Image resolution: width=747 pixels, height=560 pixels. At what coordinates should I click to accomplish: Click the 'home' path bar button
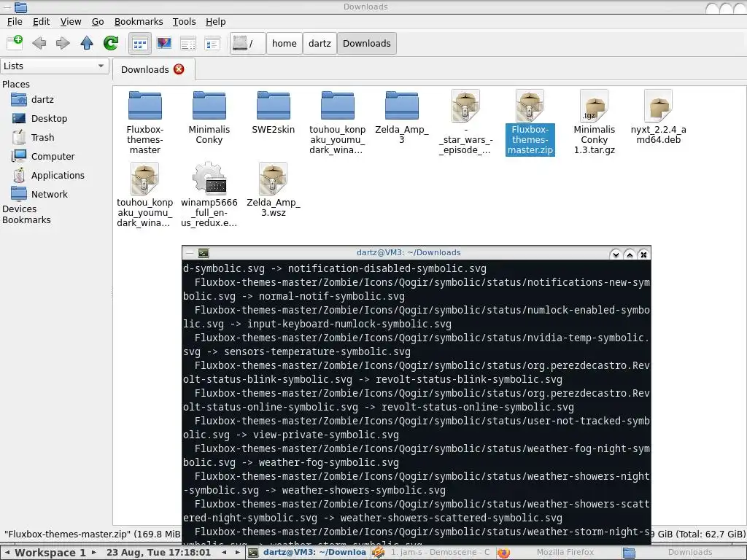click(x=285, y=43)
